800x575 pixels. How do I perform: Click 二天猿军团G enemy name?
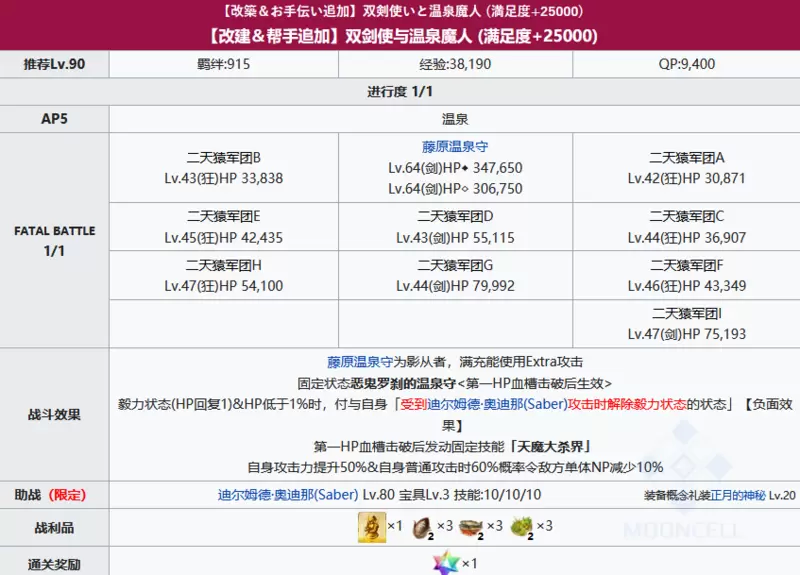coord(455,265)
